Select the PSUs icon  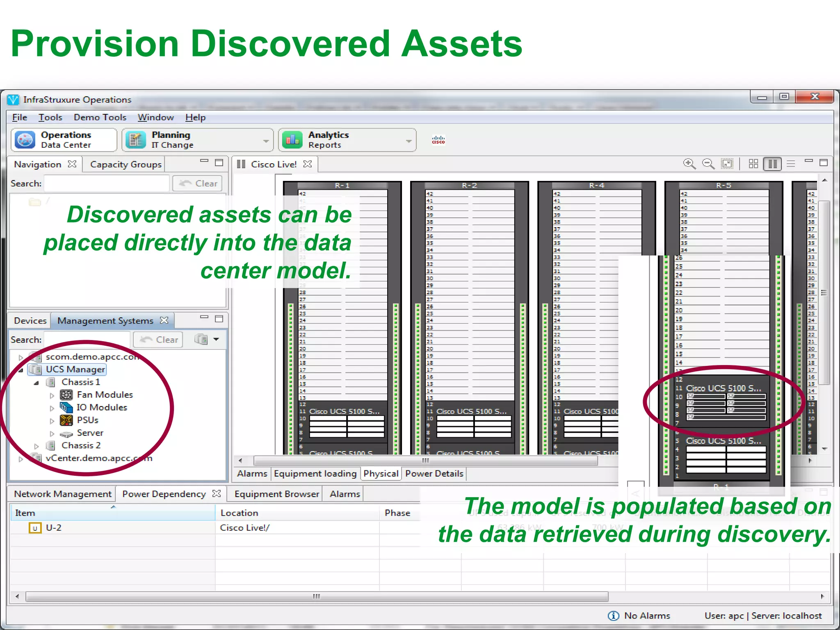tap(66, 420)
